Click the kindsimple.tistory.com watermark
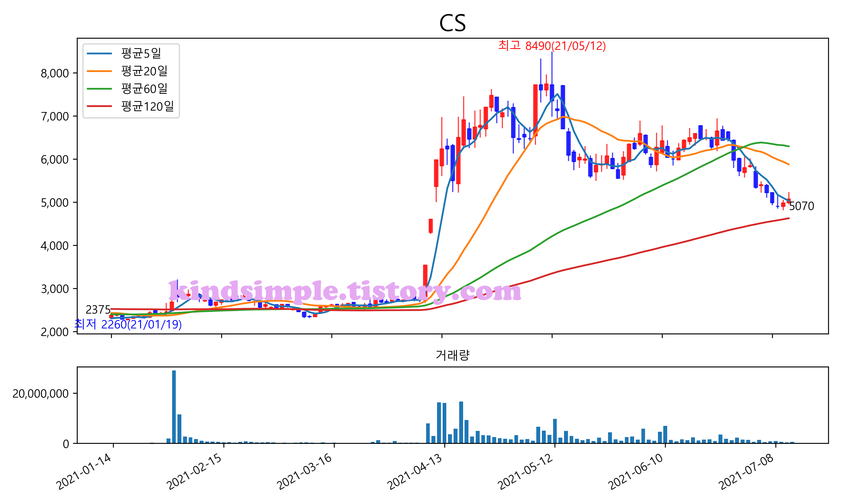 [x=345, y=291]
